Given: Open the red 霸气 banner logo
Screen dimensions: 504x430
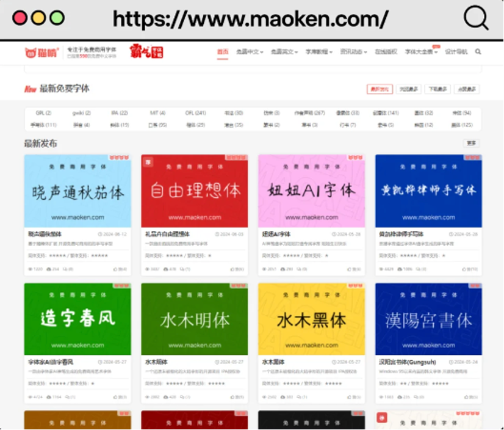Looking at the screenshot, I should pyautogui.click(x=146, y=51).
